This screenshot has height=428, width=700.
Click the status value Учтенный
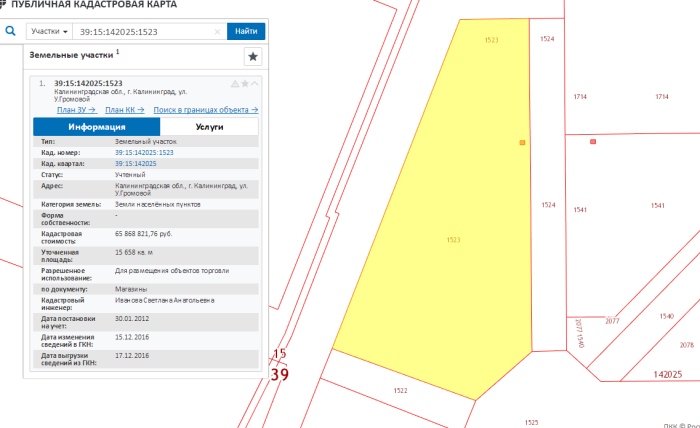click(x=130, y=175)
